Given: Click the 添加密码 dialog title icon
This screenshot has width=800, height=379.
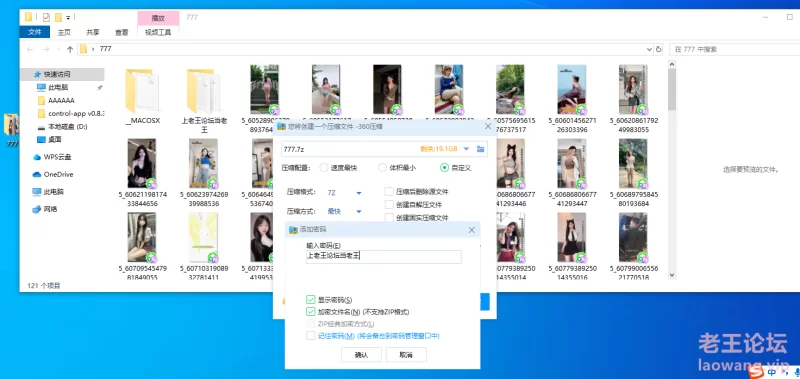Looking at the screenshot, I should (293, 230).
